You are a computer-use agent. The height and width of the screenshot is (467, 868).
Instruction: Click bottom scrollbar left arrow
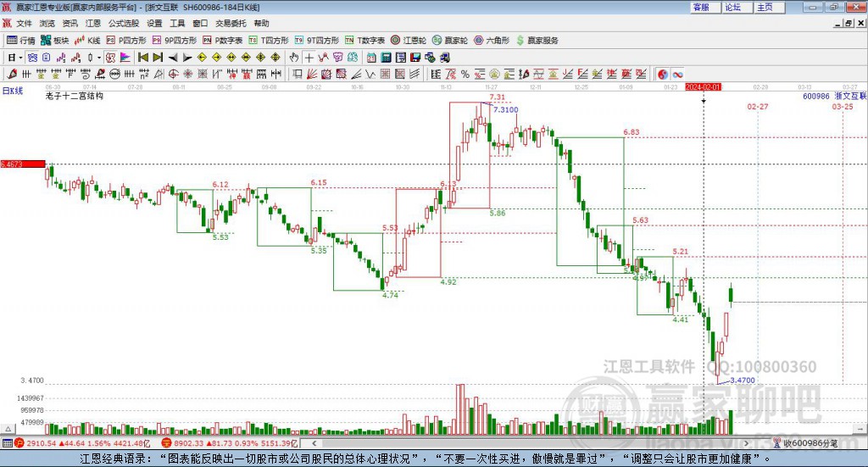click(x=314, y=443)
